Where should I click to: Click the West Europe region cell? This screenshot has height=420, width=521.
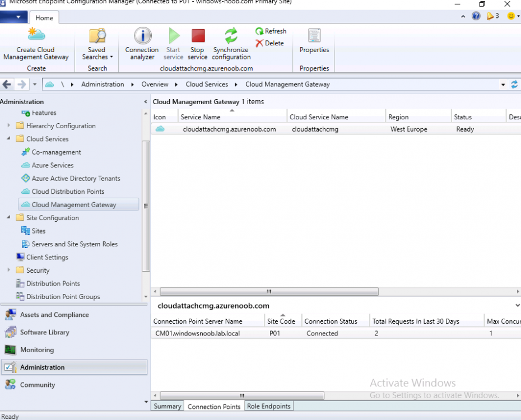click(409, 129)
